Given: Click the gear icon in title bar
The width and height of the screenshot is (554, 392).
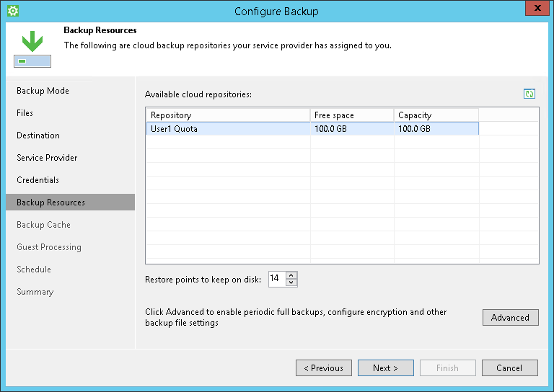Looking at the screenshot, I should pyautogui.click(x=12, y=11).
